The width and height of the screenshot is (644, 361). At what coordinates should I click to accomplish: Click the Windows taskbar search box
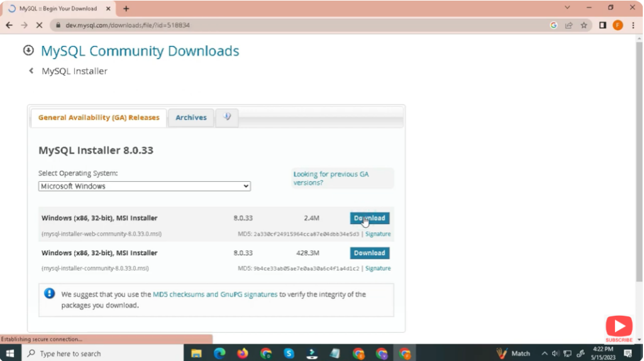tap(103, 353)
